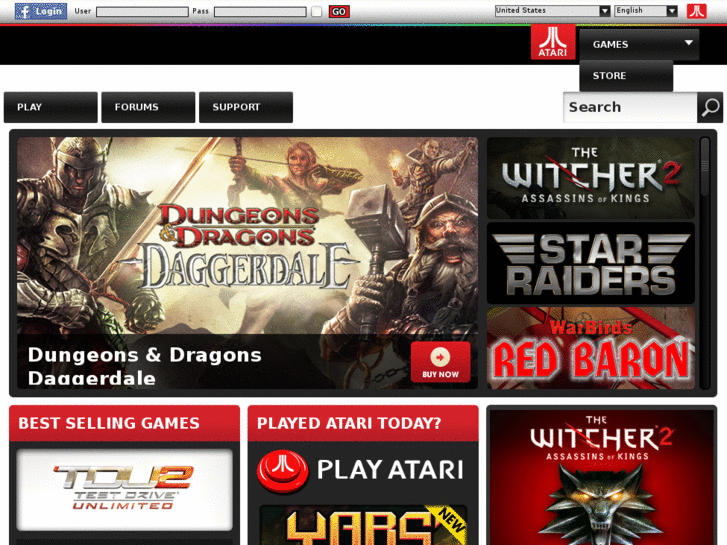Click the Yars game banner marked NEW
Screen dimensions: 727x545
pos(363,525)
